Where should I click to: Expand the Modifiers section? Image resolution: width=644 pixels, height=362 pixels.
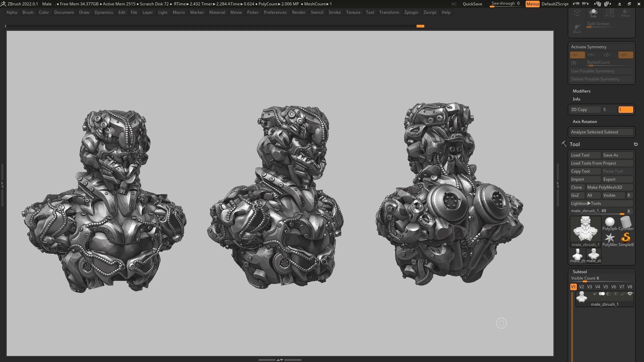[x=581, y=91]
